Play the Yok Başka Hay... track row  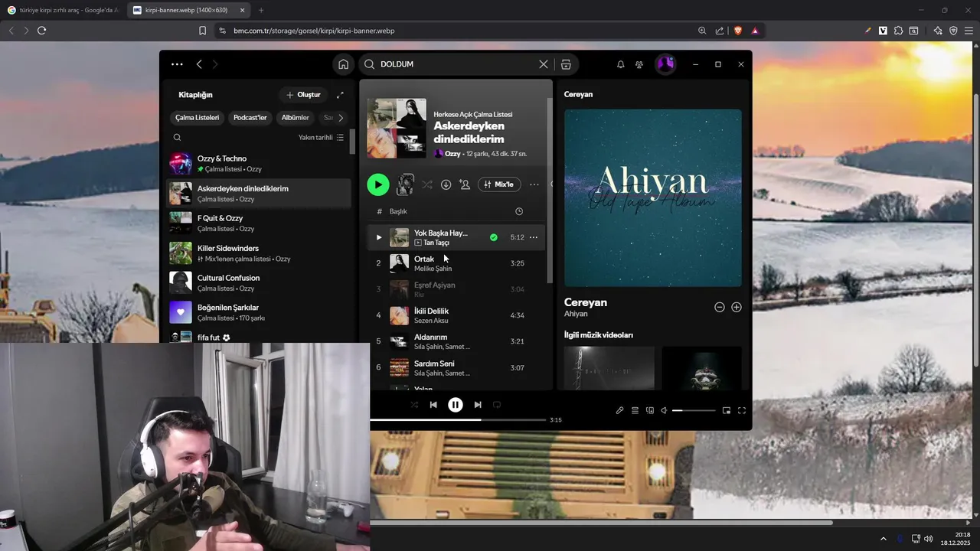click(x=456, y=237)
